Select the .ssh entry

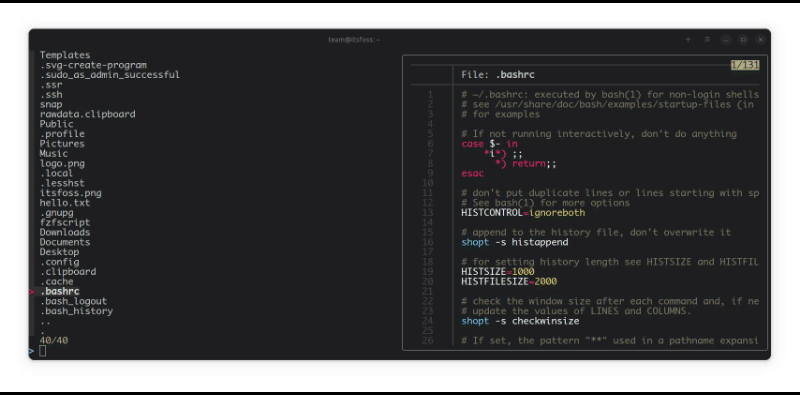click(x=51, y=94)
